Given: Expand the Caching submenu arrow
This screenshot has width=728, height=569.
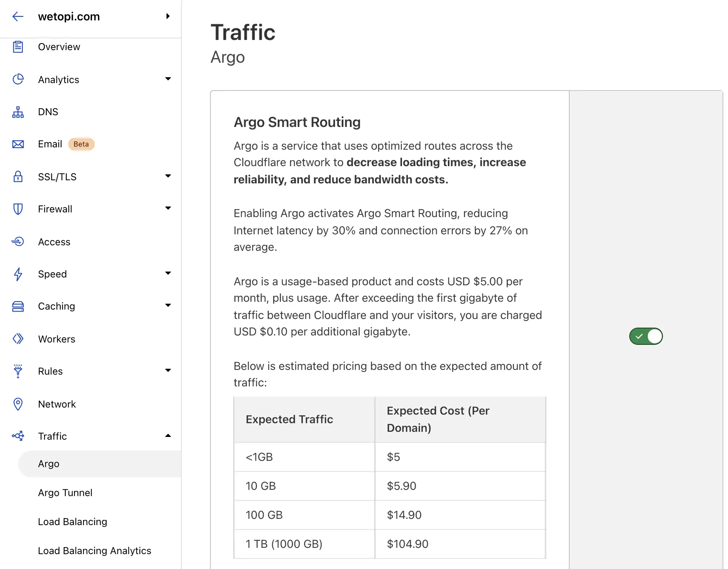Looking at the screenshot, I should [x=168, y=305].
